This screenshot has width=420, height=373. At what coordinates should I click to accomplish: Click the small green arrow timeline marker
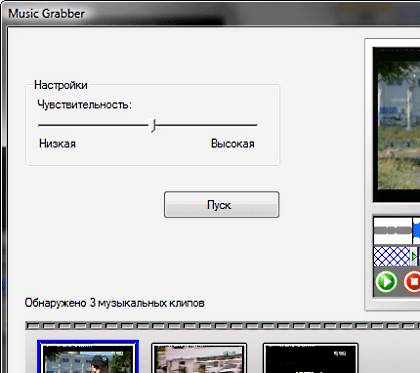pyautogui.click(x=414, y=256)
